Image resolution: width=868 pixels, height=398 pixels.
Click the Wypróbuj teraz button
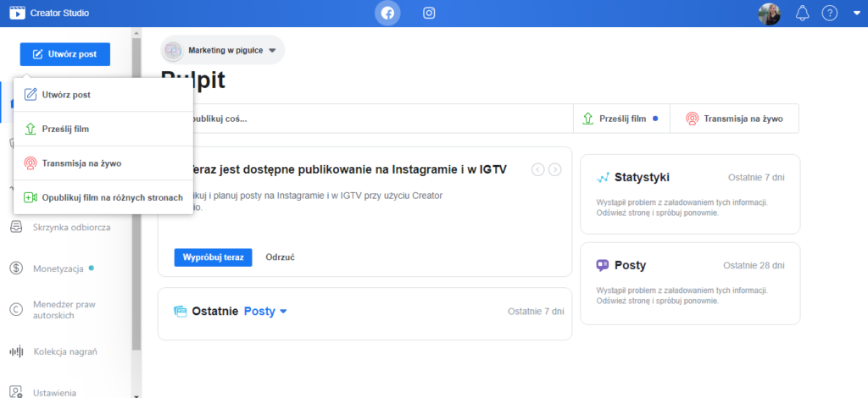pos(213,257)
